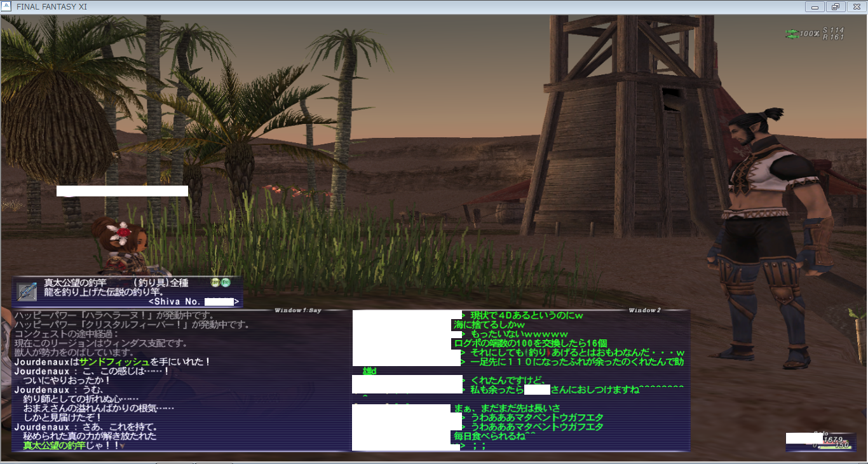The width and height of the screenshot is (868, 464).
Task: Click the HP value 1679 in the status box
Action: point(832,440)
